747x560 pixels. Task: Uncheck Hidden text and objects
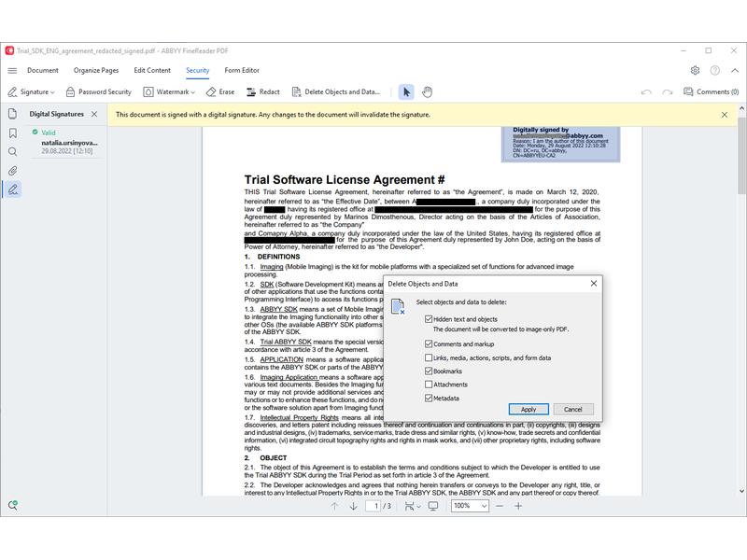click(429, 319)
